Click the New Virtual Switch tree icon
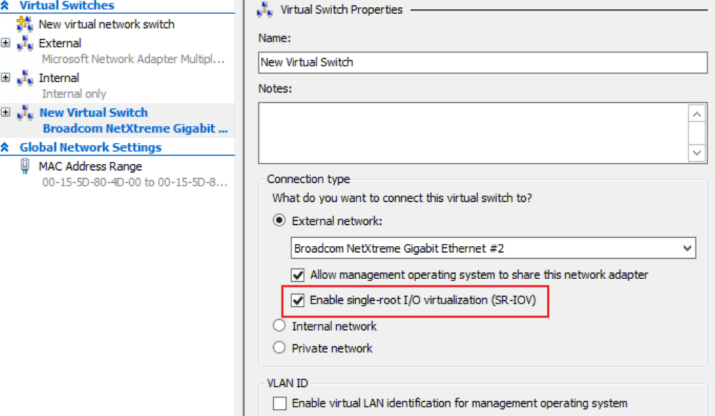 (25, 113)
